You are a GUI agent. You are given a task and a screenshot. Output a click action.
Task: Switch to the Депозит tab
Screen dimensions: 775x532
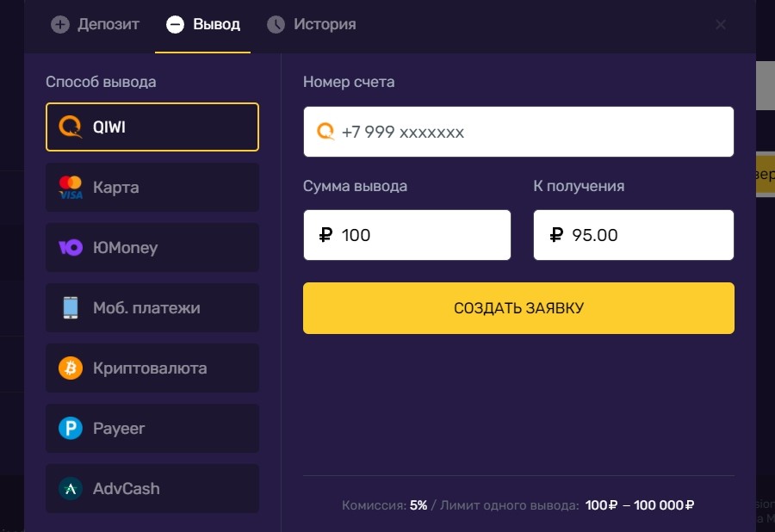click(95, 24)
